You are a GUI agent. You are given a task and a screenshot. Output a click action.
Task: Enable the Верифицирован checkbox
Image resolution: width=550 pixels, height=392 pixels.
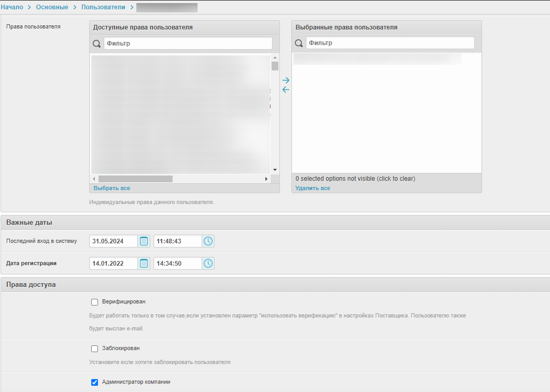(x=94, y=302)
